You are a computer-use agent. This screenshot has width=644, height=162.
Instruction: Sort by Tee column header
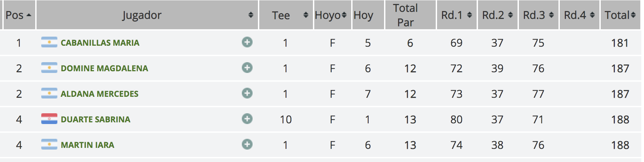[286, 15]
